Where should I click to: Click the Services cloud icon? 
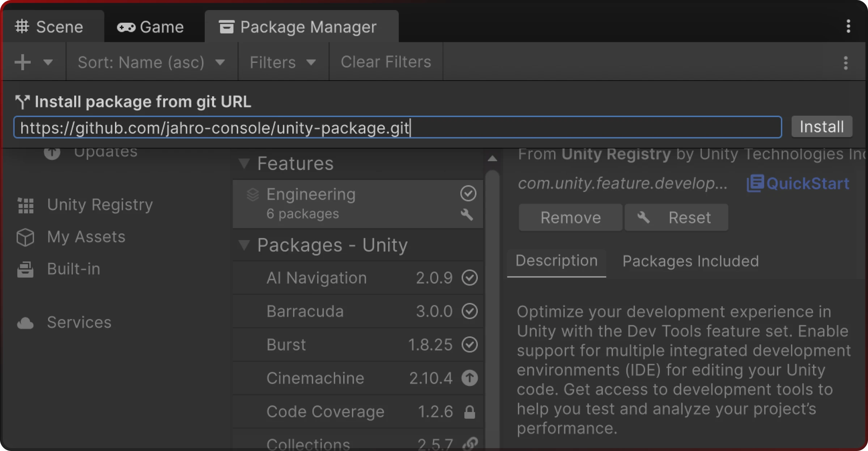click(x=25, y=323)
